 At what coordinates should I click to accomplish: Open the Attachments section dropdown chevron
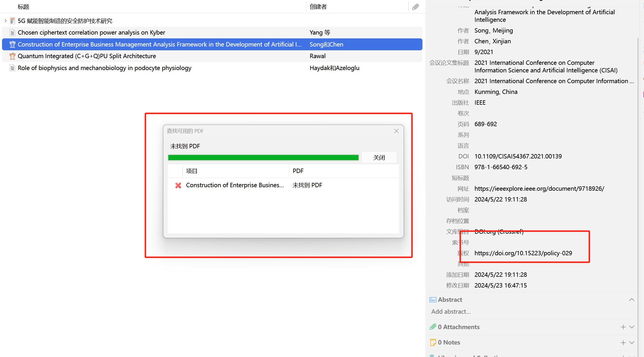point(632,327)
